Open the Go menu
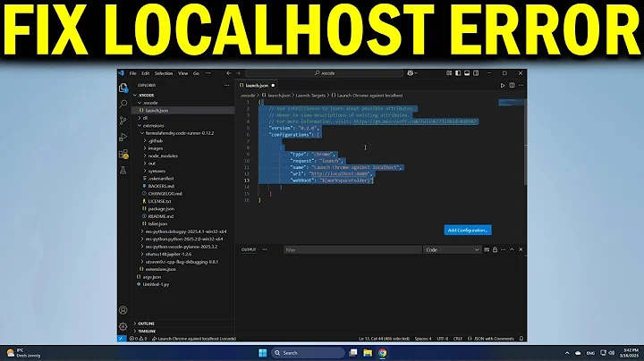Image resolution: width=644 pixels, height=361 pixels. [196, 73]
